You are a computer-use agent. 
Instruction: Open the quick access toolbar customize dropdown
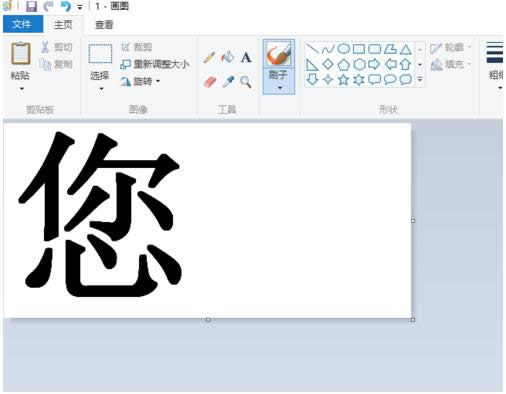click(80, 7)
